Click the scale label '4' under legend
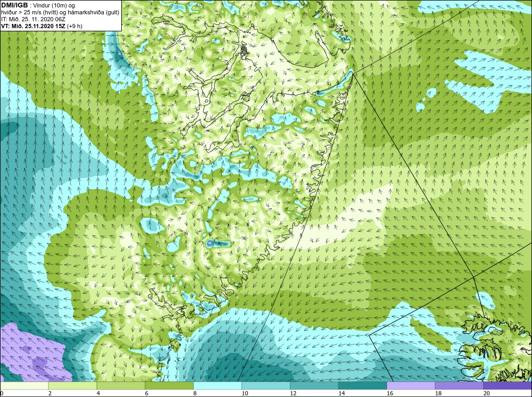 (x=98, y=393)
